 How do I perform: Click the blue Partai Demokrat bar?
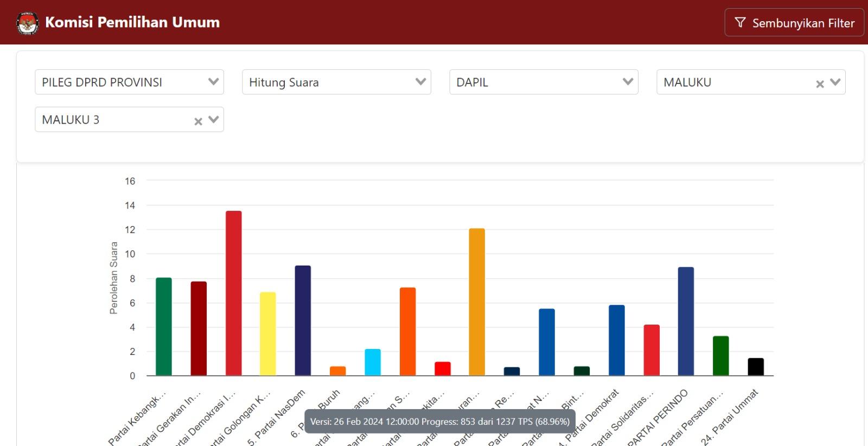[616, 340]
